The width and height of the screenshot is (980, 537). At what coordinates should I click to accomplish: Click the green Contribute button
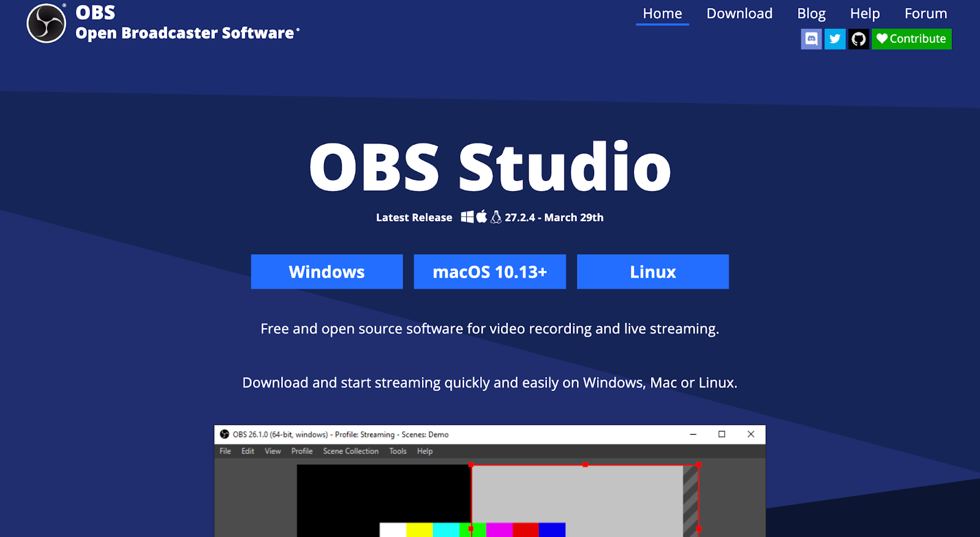[x=911, y=39]
